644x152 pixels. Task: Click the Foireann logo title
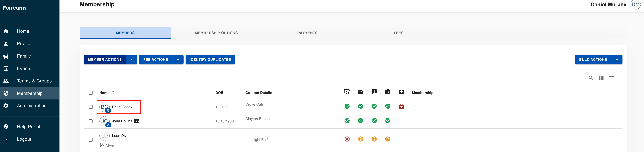click(x=14, y=8)
